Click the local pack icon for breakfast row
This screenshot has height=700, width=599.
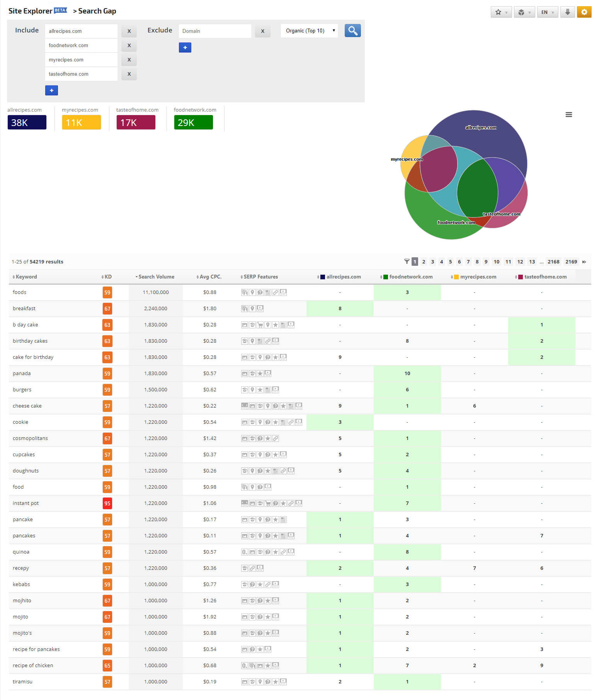(x=252, y=309)
